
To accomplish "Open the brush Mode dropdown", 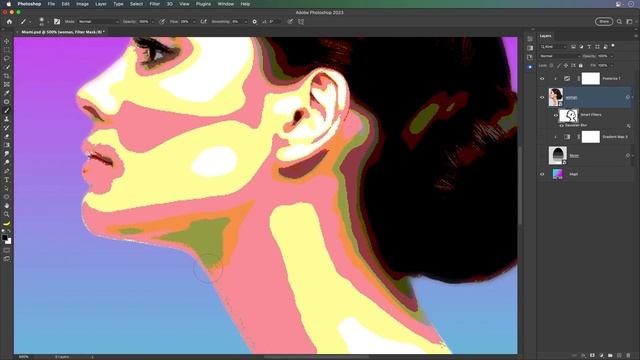I will pos(98,22).
